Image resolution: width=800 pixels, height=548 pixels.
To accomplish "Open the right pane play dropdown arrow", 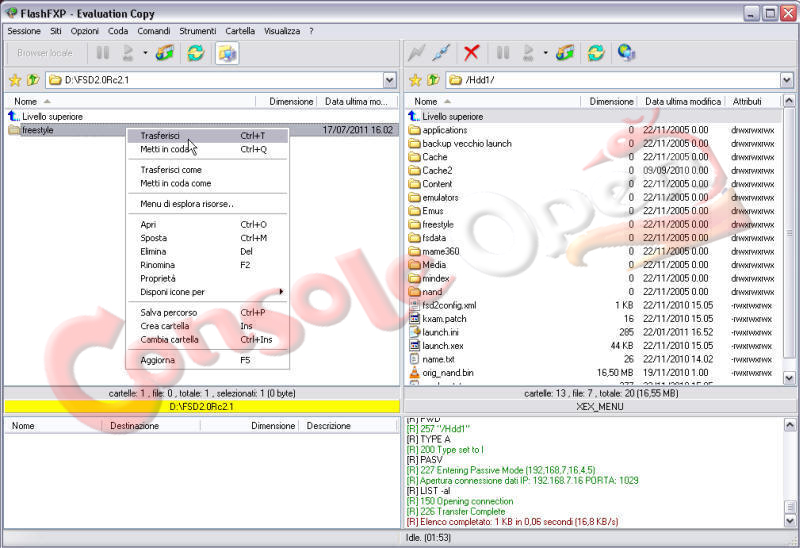I will point(545,53).
